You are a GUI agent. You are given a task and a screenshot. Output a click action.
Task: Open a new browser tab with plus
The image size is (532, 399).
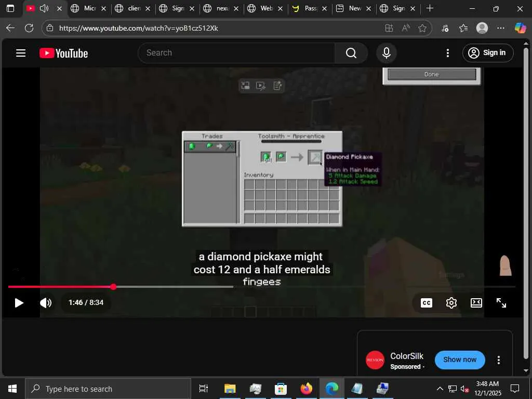point(430,8)
